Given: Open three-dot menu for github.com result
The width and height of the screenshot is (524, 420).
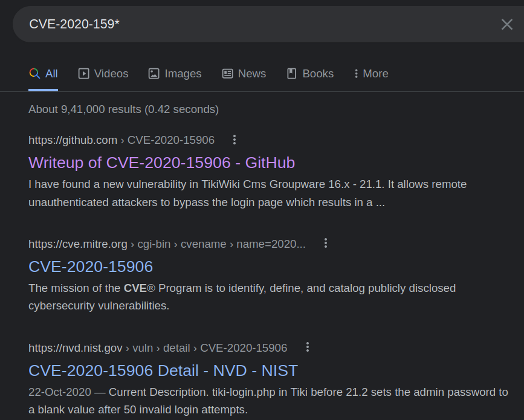Looking at the screenshot, I should coord(235,140).
